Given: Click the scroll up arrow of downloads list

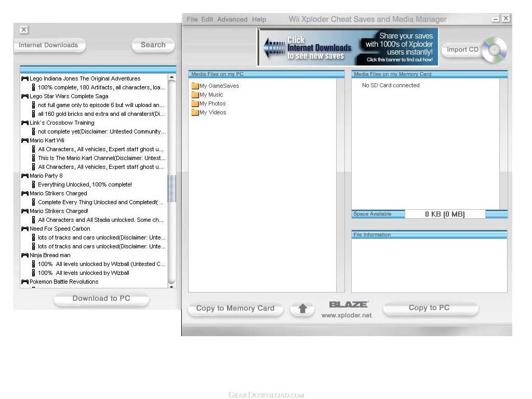Looking at the screenshot, I should pyautogui.click(x=171, y=78).
